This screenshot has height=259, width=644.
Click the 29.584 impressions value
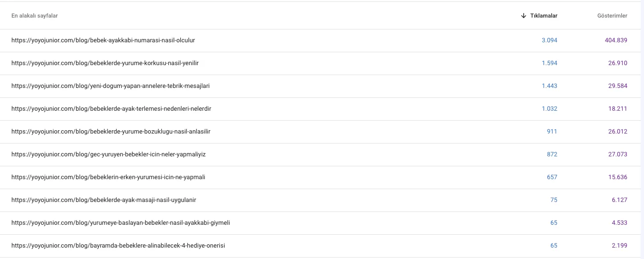(618, 86)
